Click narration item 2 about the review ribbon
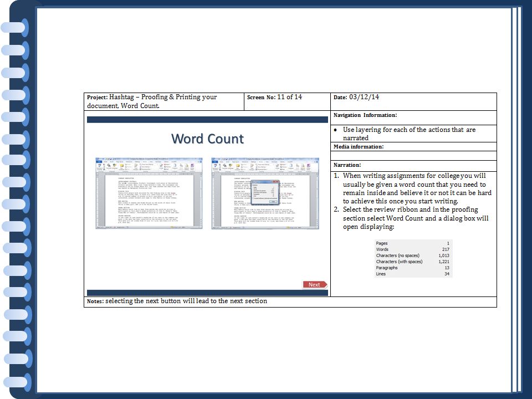The height and width of the screenshot is (399, 532). 412,218
